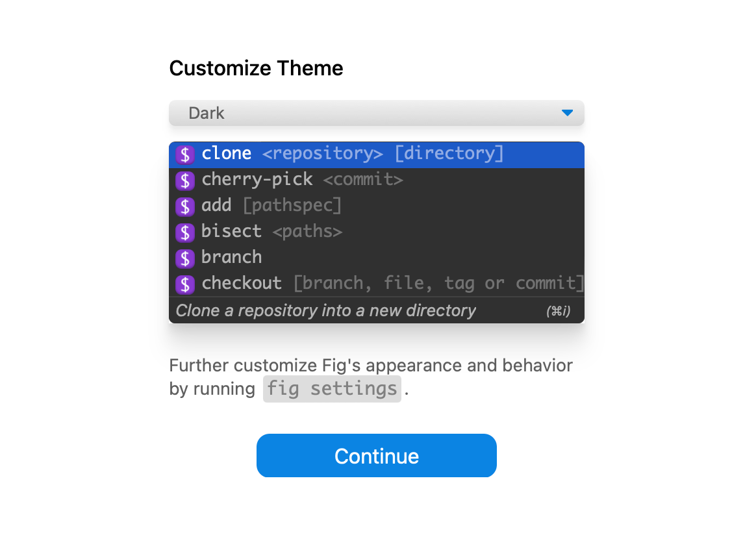This screenshot has height=548, width=756.
Task: Click the dollar icon beside checkout
Action: pos(184,284)
